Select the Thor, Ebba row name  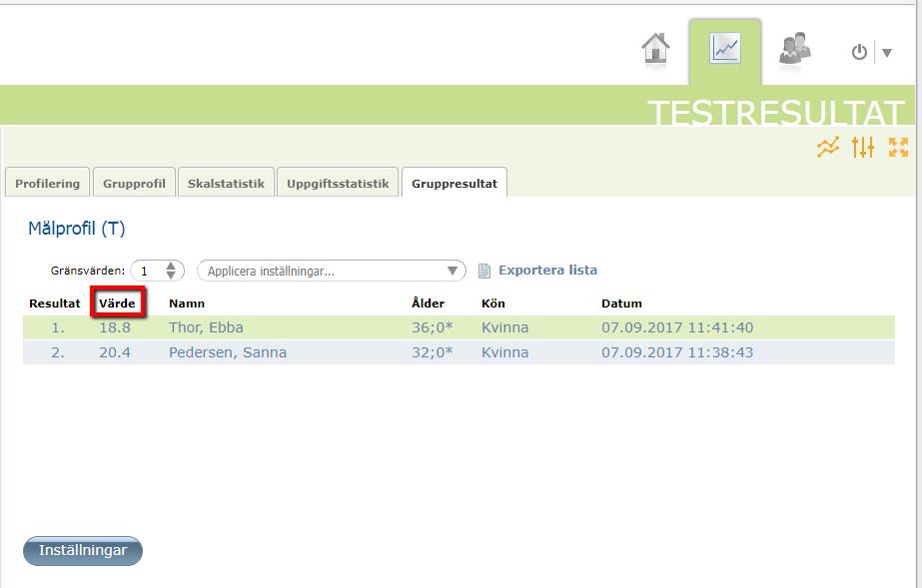click(x=206, y=327)
